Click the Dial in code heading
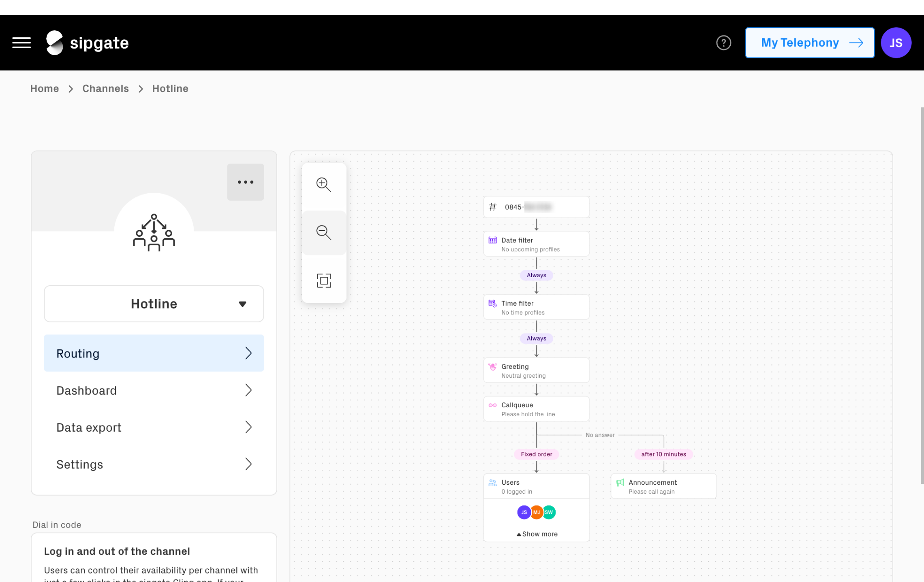The height and width of the screenshot is (582, 924). click(x=57, y=525)
